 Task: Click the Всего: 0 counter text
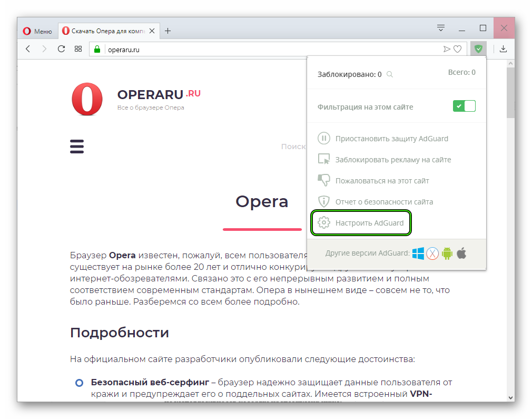click(x=462, y=72)
